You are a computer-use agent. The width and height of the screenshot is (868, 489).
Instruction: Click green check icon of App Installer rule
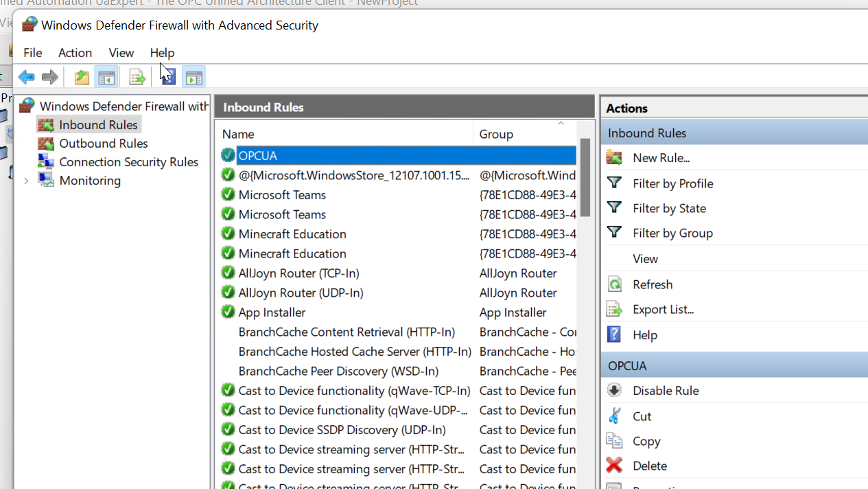coord(228,312)
